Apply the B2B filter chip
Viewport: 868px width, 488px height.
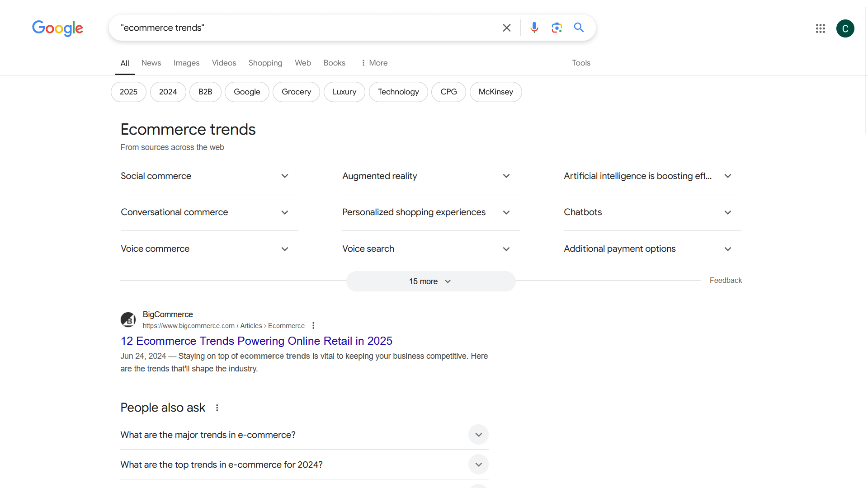205,92
